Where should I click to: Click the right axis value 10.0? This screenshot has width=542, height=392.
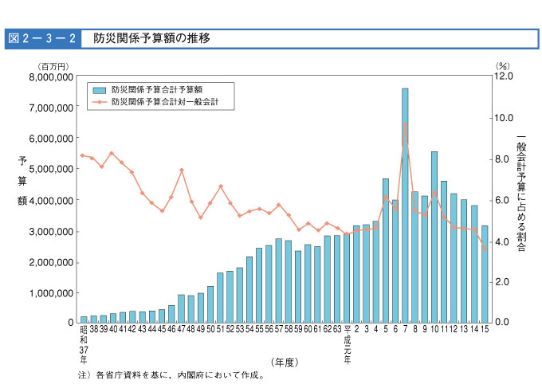pos(504,118)
